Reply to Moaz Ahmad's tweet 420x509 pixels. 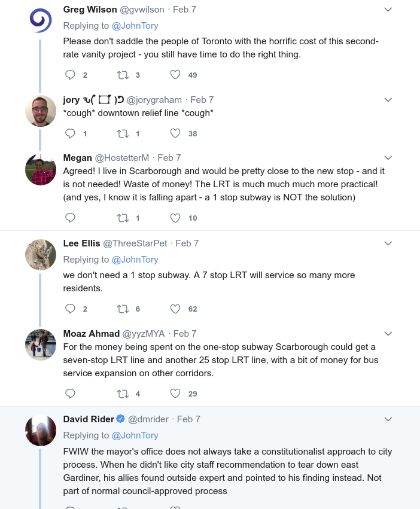pyautogui.click(x=70, y=394)
